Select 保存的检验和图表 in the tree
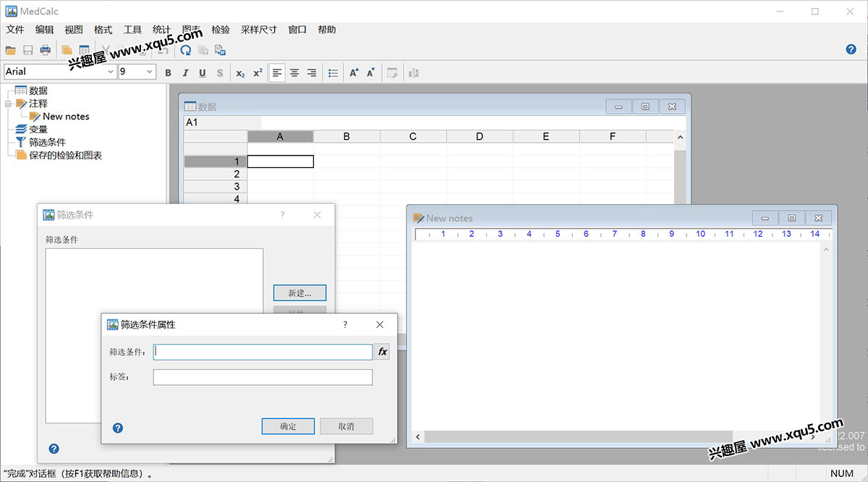This screenshot has height=482, width=868. coord(65,156)
